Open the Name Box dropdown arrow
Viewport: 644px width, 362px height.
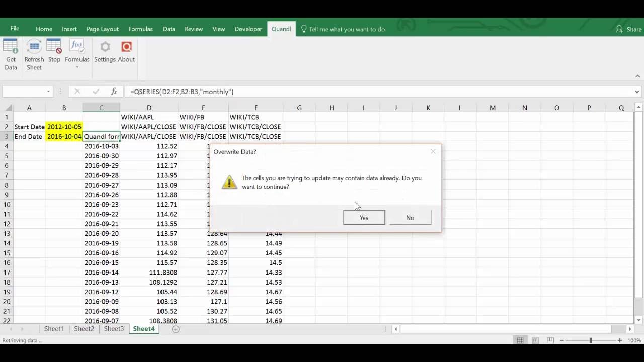tap(48, 92)
